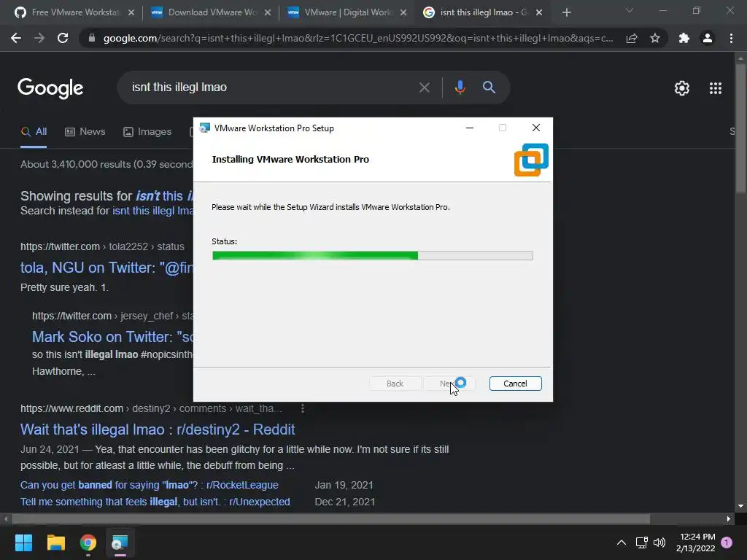This screenshot has width=747, height=560.
Task: Click the disabled Back button in setup
Action: tap(395, 384)
